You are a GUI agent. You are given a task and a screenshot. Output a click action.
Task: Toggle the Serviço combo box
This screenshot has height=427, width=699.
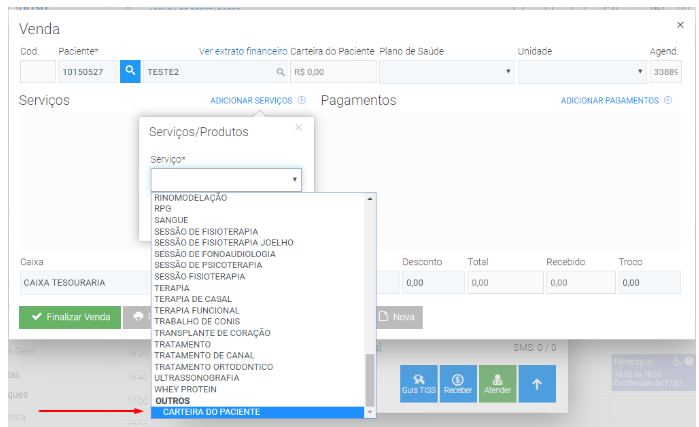(226, 180)
